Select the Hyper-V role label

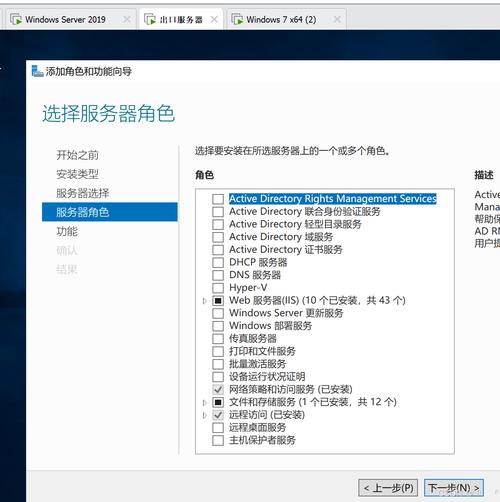coord(248,288)
